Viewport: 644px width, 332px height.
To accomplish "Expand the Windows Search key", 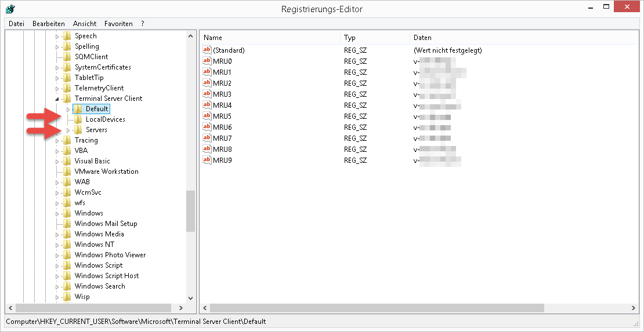I will [x=57, y=286].
